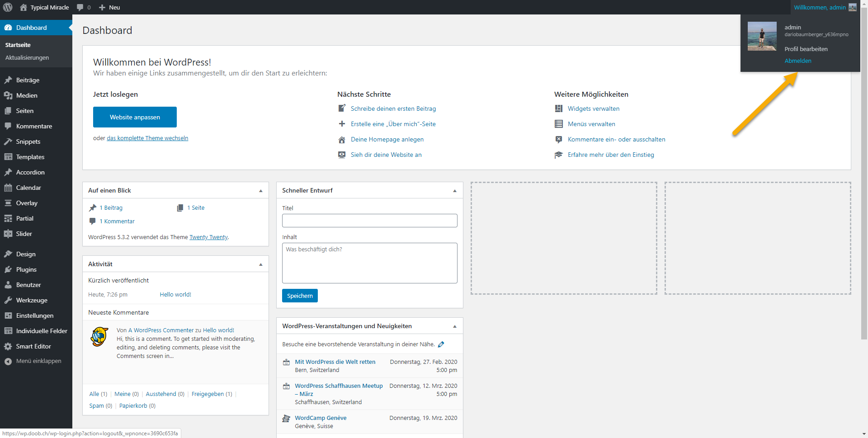Open 1 Kommentar count link
Screen dimensions: 868x438
click(117, 221)
